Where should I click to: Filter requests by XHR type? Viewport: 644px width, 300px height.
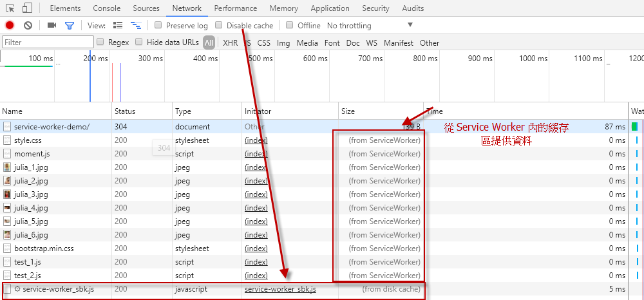[x=230, y=43]
